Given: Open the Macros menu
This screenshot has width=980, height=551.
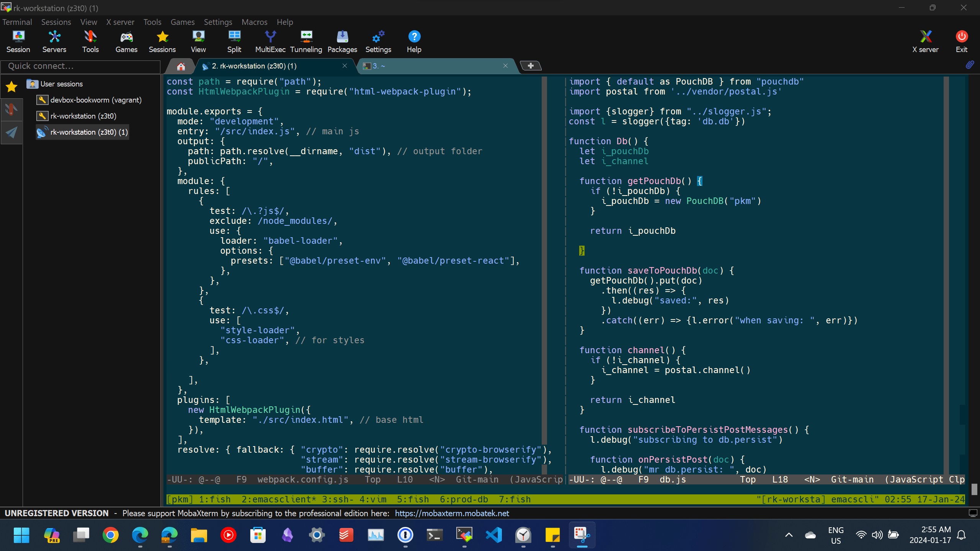Looking at the screenshot, I should (x=255, y=22).
